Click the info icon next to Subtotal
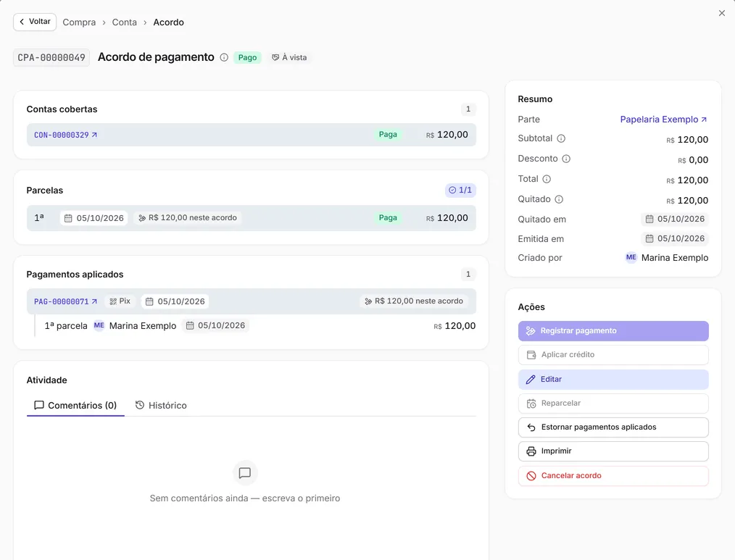Image resolution: width=735 pixels, height=560 pixels. click(561, 138)
